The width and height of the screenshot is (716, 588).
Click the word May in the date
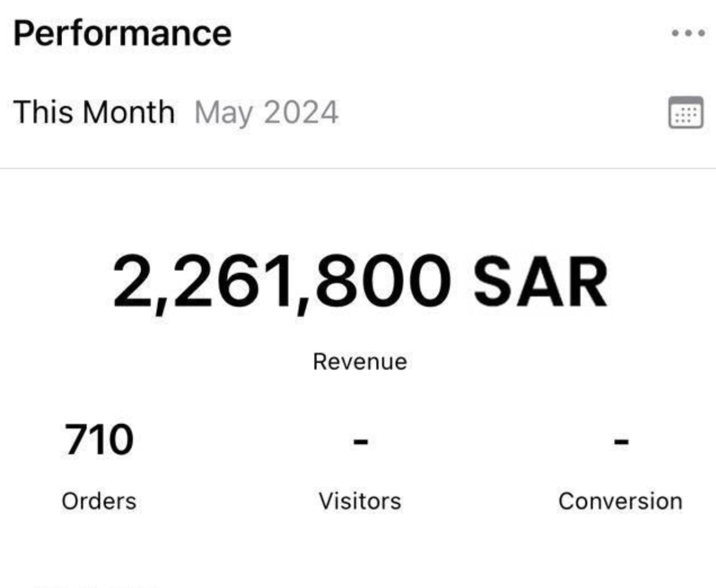click(220, 113)
